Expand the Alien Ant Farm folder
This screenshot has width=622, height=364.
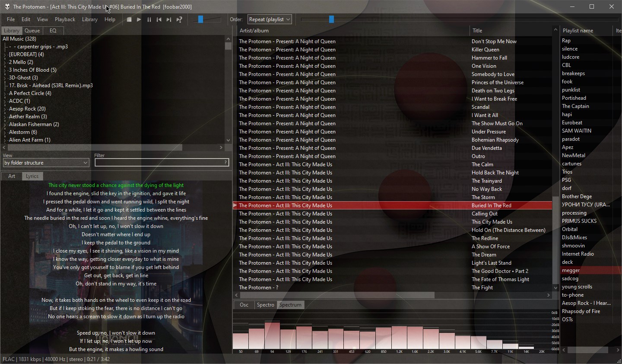tap(5, 140)
